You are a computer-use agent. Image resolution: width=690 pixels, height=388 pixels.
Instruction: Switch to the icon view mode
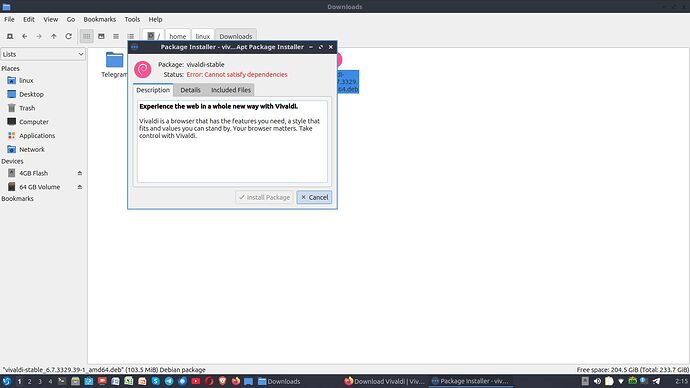point(87,37)
